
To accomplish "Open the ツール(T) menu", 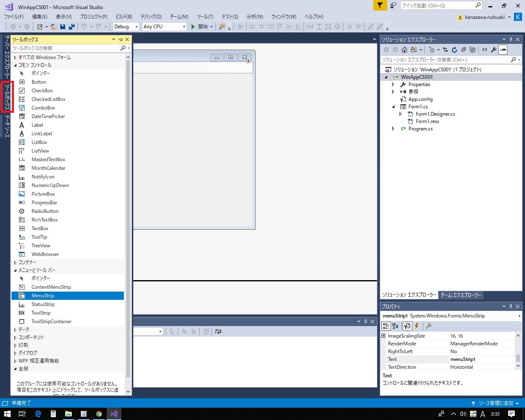I will 205,17.
